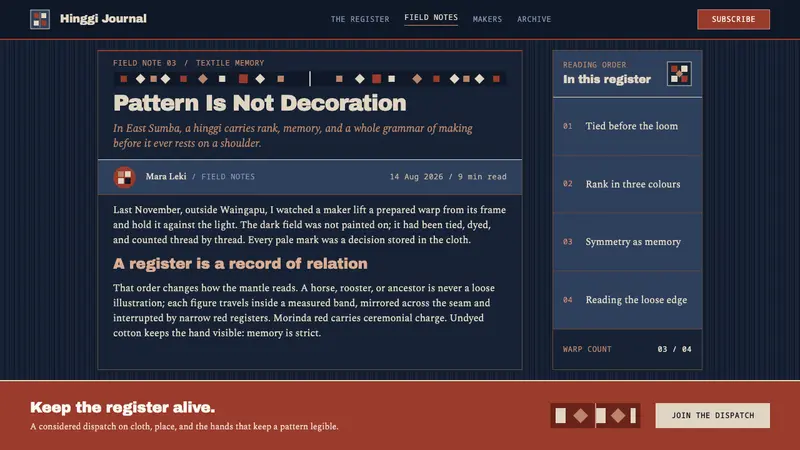Click the 'A register is a record of relation' heading
Screen dimensions: 800x450
(240, 264)
